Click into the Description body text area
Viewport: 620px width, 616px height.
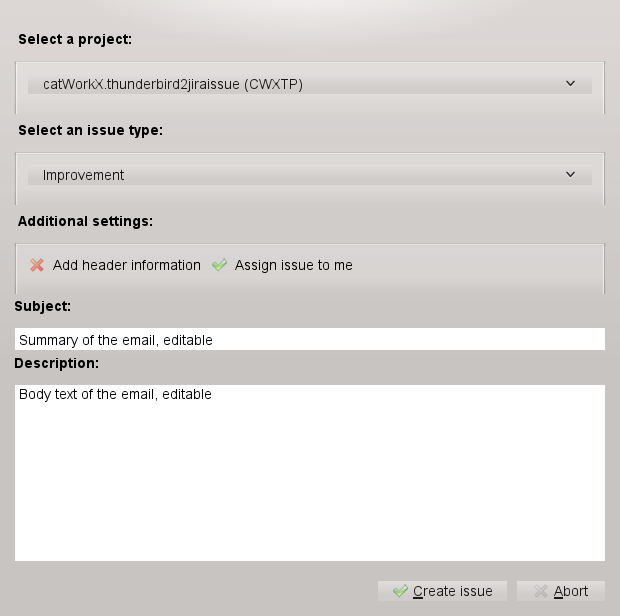(310, 480)
